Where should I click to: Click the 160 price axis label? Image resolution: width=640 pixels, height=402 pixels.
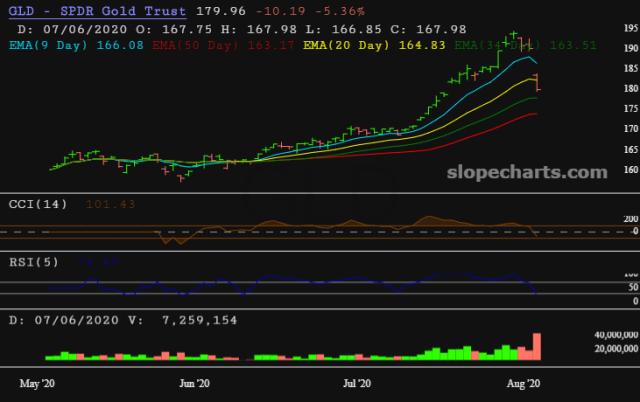[x=631, y=169]
